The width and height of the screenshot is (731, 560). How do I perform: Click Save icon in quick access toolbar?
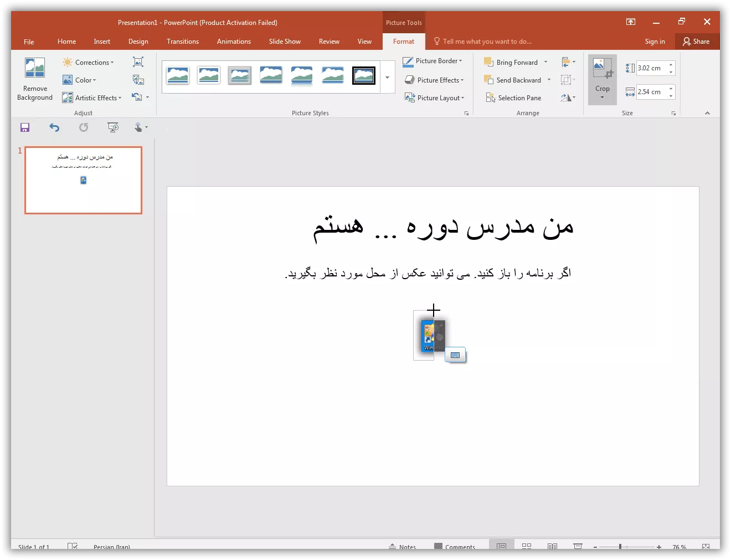[x=25, y=128]
